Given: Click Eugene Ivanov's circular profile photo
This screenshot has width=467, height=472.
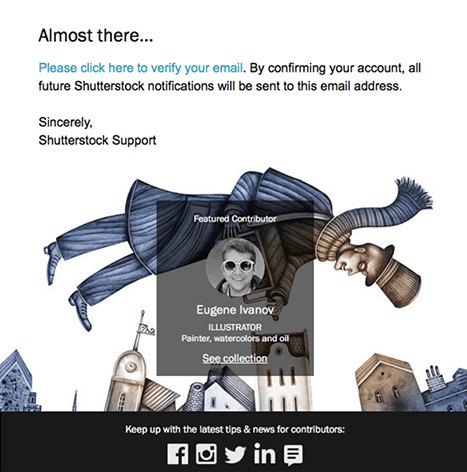Looking at the screenshot, I should [235, 267].
